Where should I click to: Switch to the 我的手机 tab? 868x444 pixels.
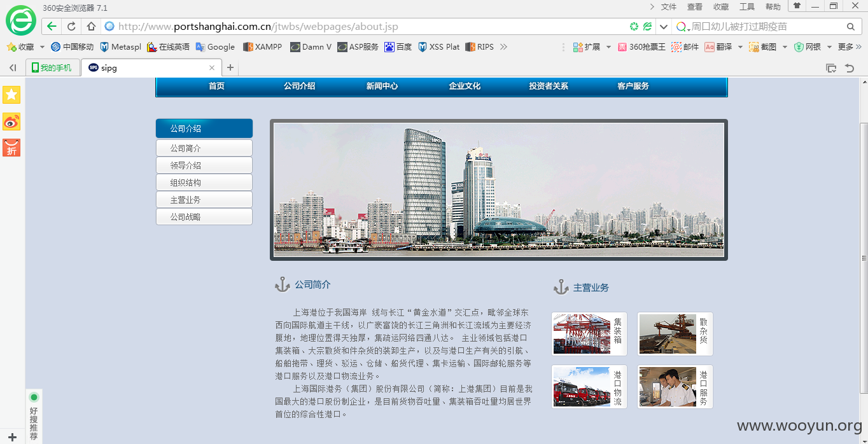coord(53,67)
